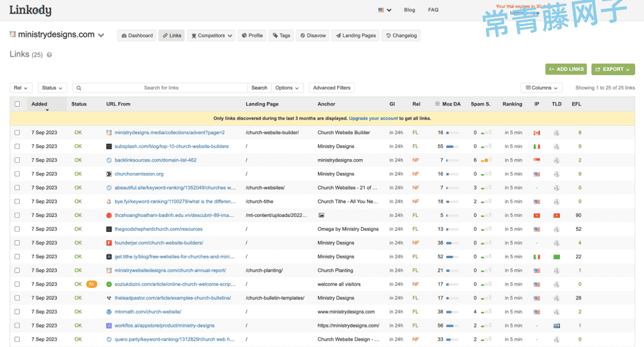Open the Tags tab
644x347 pixels.
[281, 36]
